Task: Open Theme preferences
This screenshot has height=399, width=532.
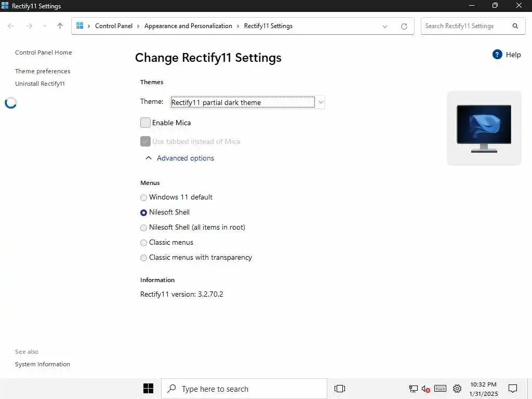Action: 43,71
